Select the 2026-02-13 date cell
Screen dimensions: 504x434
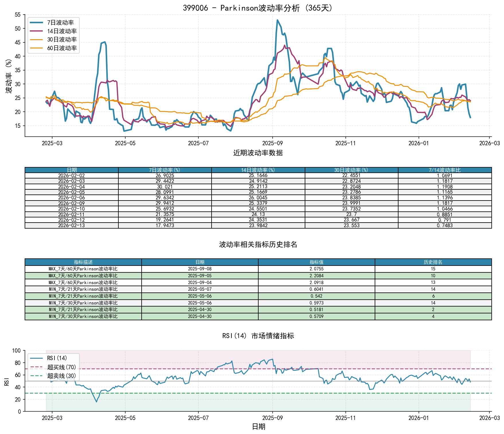click(71, 225)
